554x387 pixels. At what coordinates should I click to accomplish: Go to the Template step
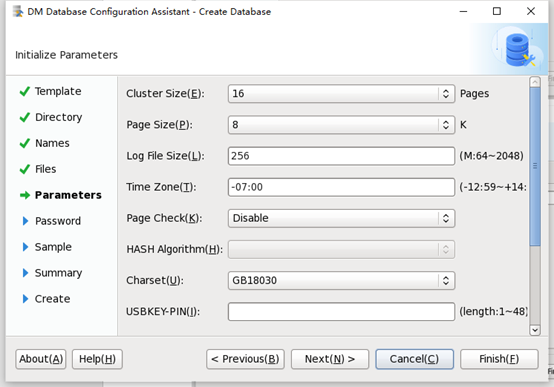(x=58, y=92)
